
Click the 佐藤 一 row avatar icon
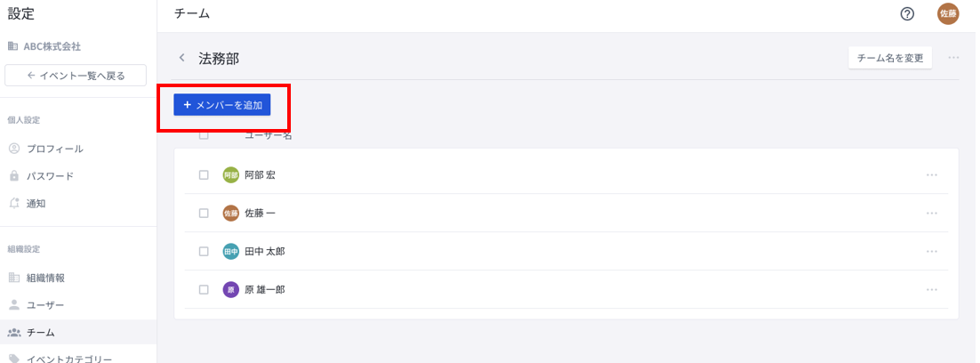point(231,213)
